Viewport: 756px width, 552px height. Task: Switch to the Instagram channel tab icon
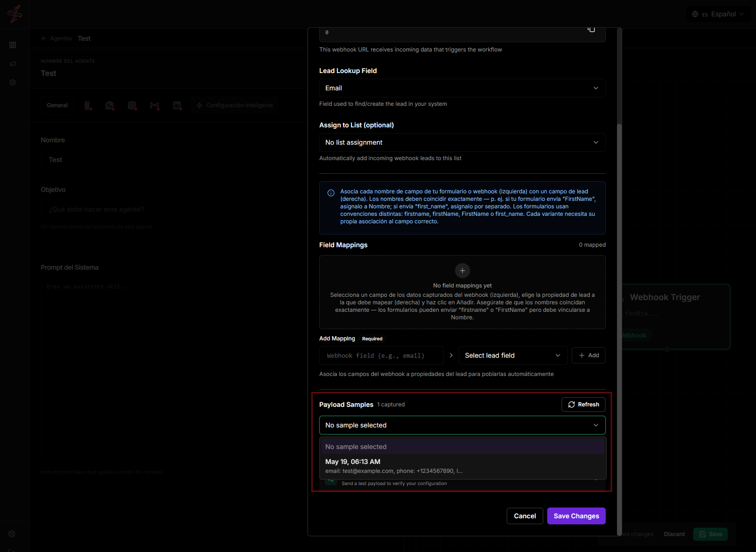[132, 105]
